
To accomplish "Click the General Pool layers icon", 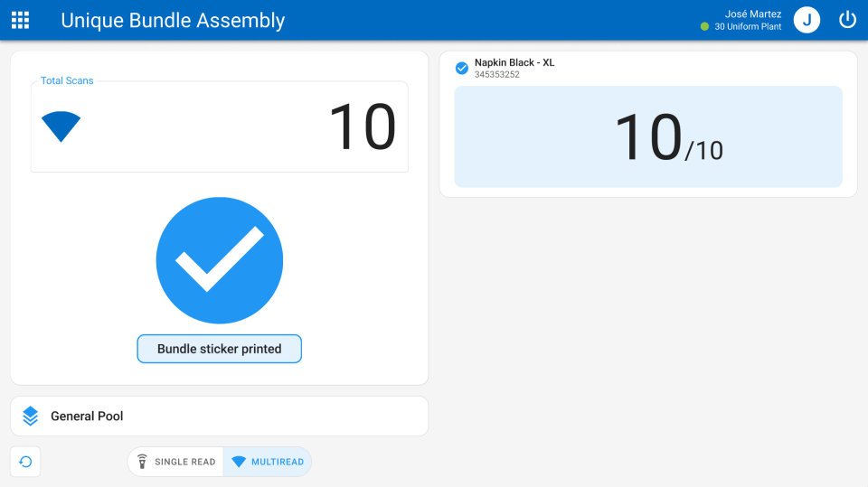I will [31, 416].
